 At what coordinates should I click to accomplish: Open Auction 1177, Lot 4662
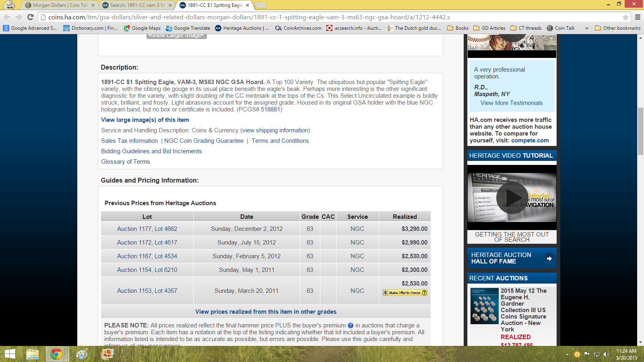point(147,229)
